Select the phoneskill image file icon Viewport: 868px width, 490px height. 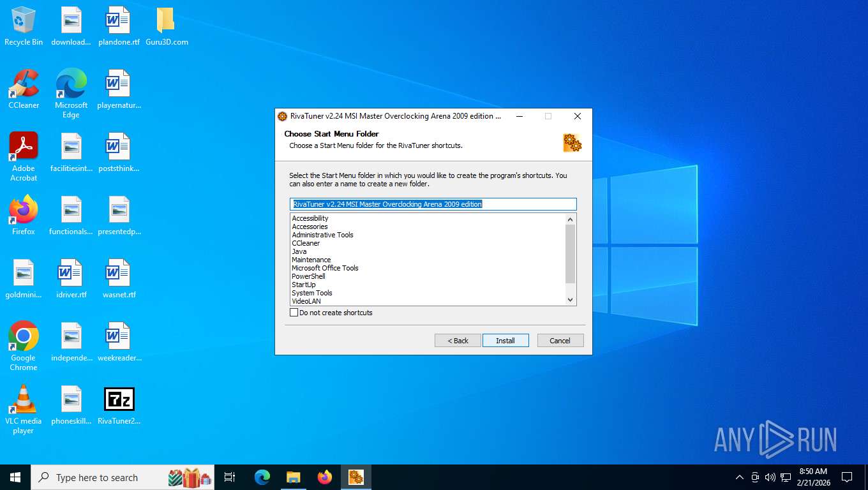point(71,405)
